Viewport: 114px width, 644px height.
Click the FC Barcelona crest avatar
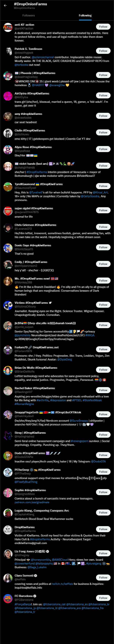coord(8,599)
